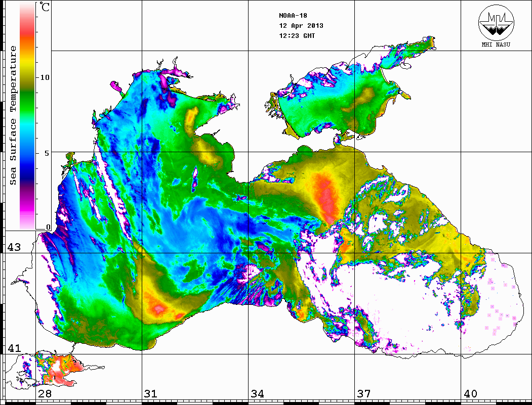Click the '0' tick on temperature scale

click(48, 227)
